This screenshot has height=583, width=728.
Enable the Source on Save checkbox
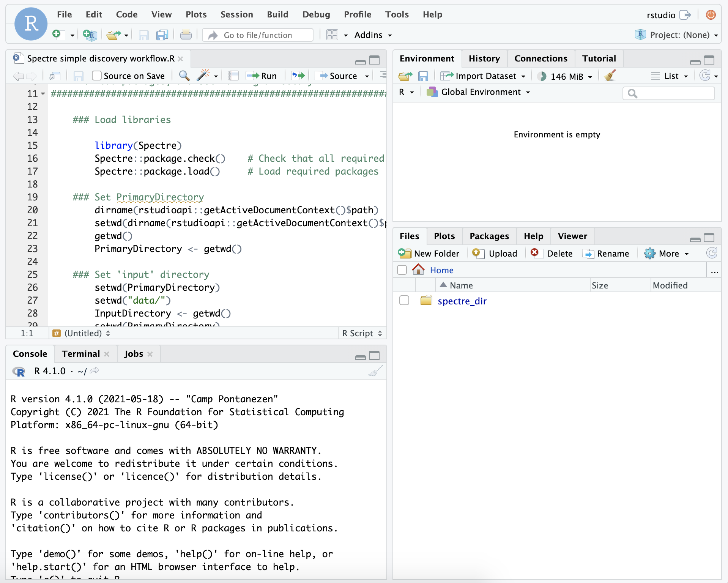(x=97, y=76)
